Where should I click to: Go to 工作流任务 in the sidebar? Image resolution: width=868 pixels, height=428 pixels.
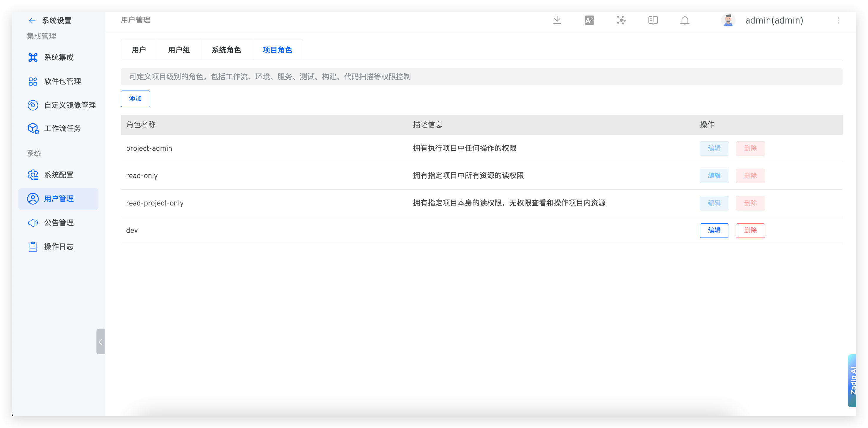coord(62,128)
